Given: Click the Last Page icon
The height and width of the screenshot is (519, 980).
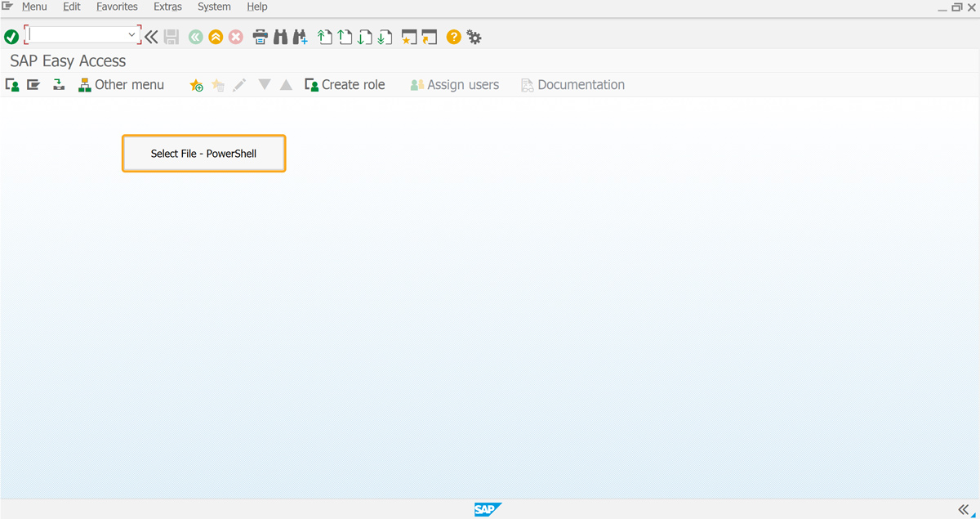Looking at the screenshot, I should click(385, 37).
